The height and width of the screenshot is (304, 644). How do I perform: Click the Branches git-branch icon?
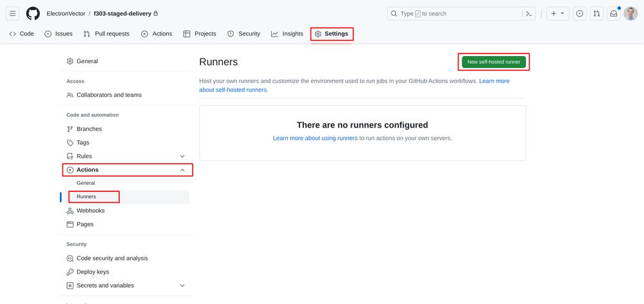70,129
